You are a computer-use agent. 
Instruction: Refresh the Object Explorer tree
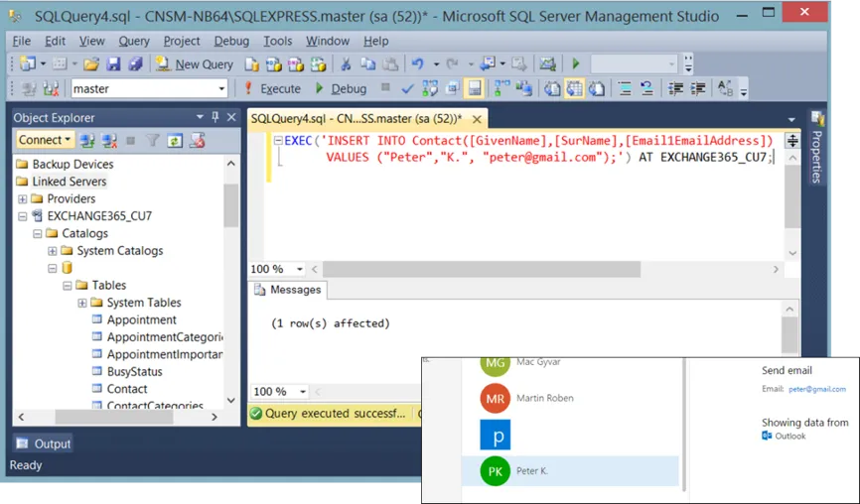[175, 141]
